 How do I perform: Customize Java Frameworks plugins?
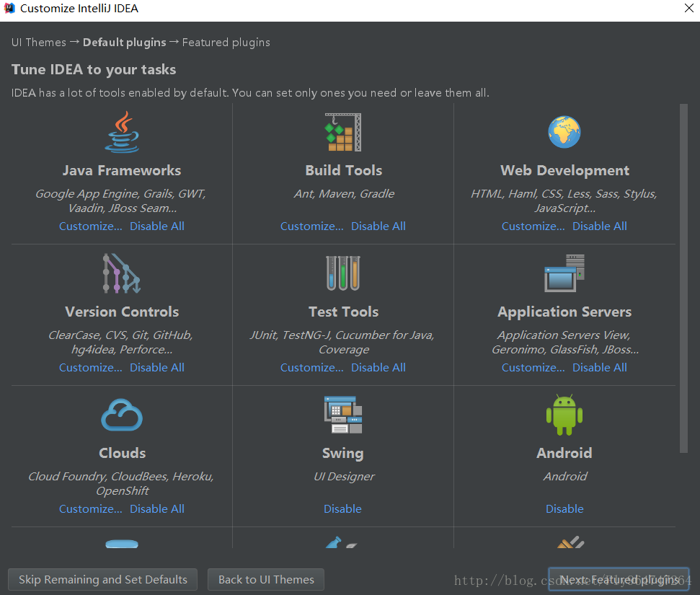[x=91, y=226]
